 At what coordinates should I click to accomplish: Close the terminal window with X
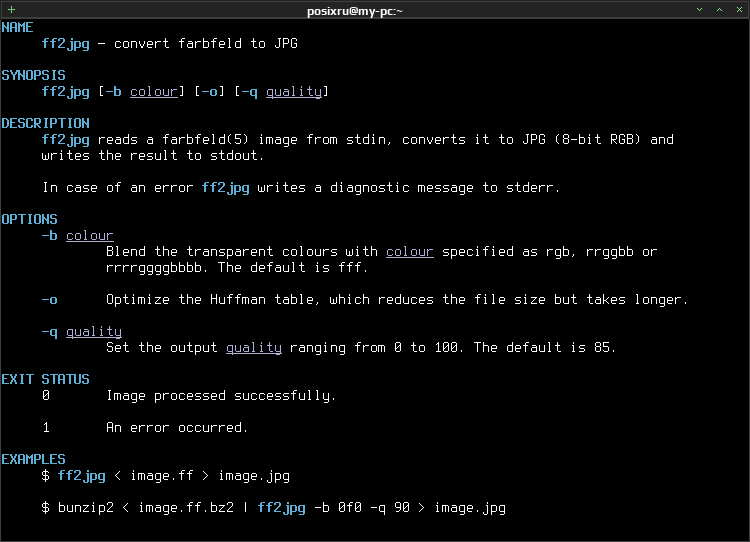[739, 10]
